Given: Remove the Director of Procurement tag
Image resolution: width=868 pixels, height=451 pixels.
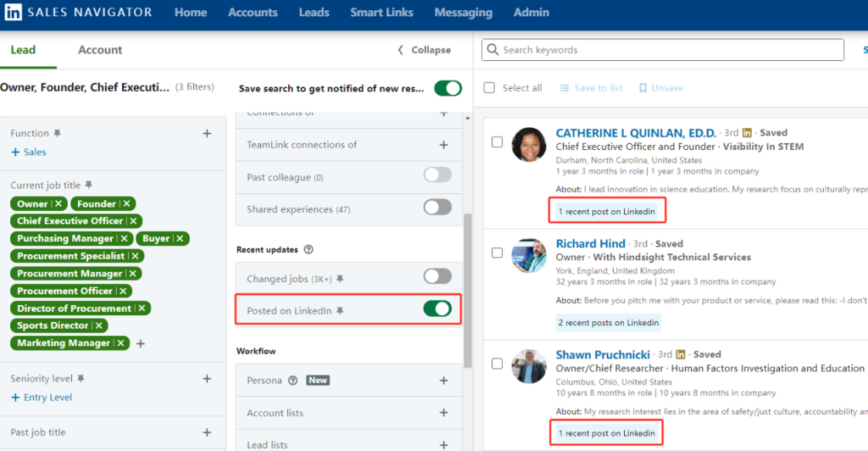Looking at the screenshot, I should 142,309.
